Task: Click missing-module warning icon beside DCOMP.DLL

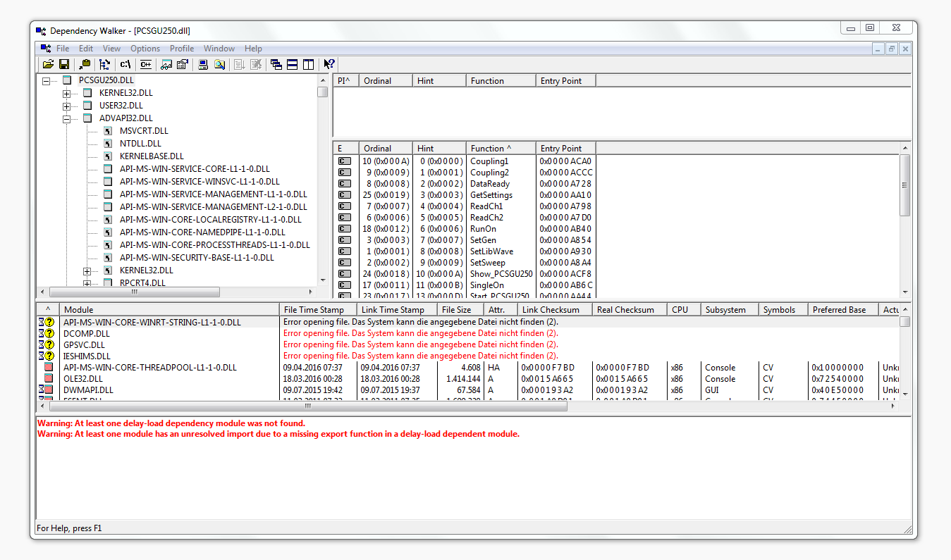Action: (x=46, y=333)
